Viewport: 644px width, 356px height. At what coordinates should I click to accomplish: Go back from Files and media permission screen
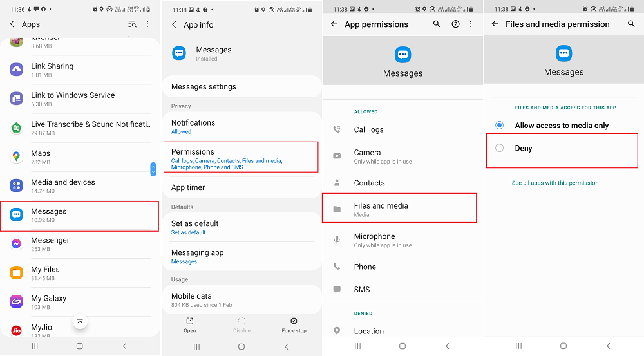point(495,24)
